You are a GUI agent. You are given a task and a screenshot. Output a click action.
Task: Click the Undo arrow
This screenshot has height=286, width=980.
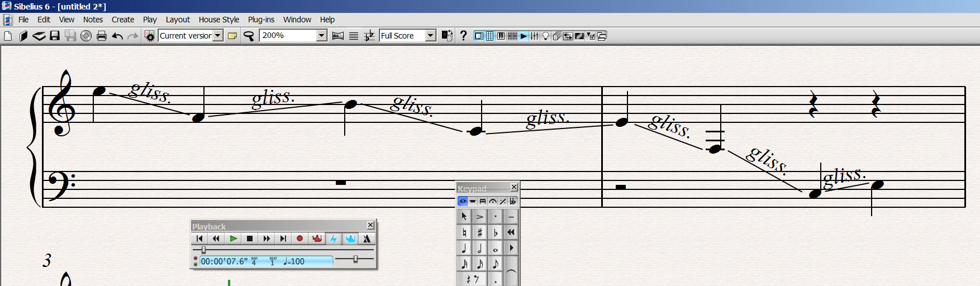click(x=117, y=36)
